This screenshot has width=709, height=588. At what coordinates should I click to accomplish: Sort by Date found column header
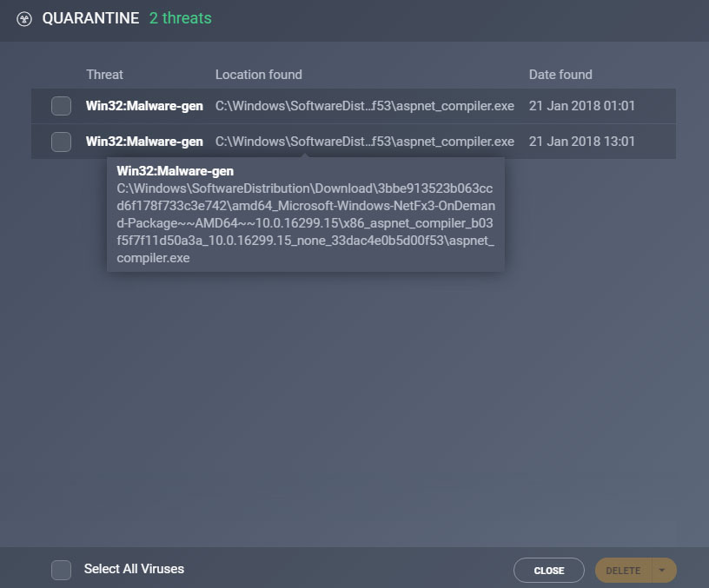pos(560,75)
